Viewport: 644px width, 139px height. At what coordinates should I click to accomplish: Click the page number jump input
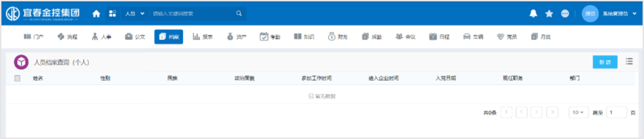coord(616,112)
